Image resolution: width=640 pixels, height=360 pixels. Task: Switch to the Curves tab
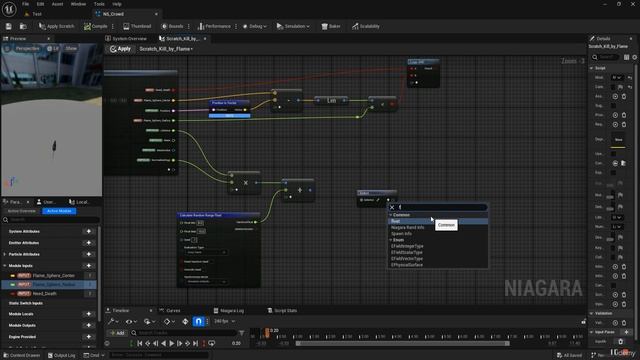tap(170, 311)
